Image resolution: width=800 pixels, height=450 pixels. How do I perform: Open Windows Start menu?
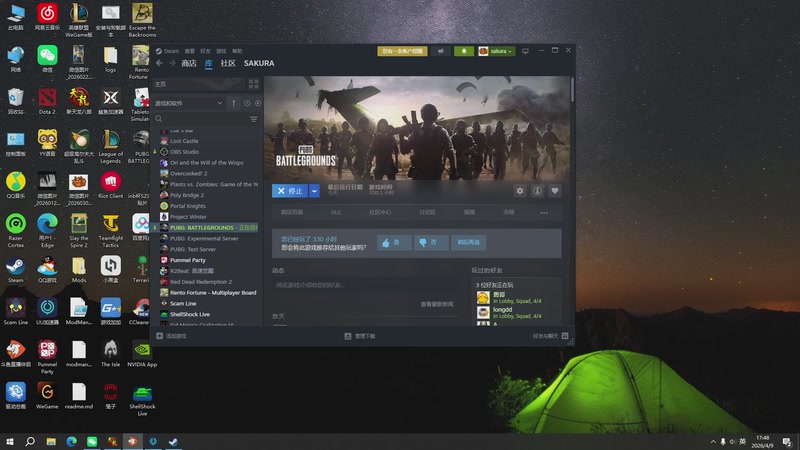[9, 441]
